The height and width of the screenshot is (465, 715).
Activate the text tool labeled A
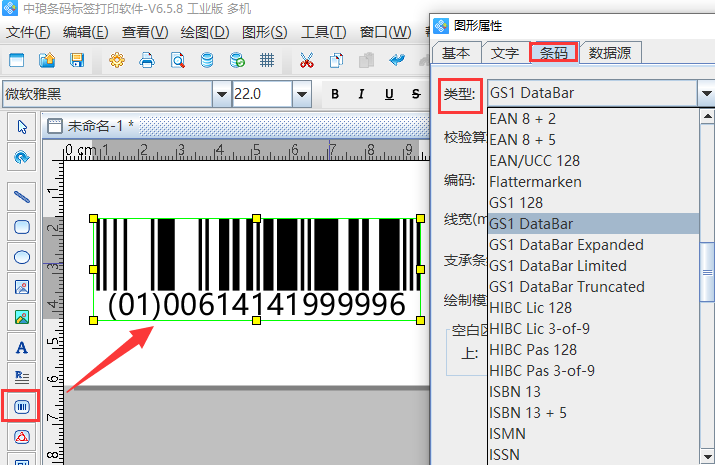22,348
